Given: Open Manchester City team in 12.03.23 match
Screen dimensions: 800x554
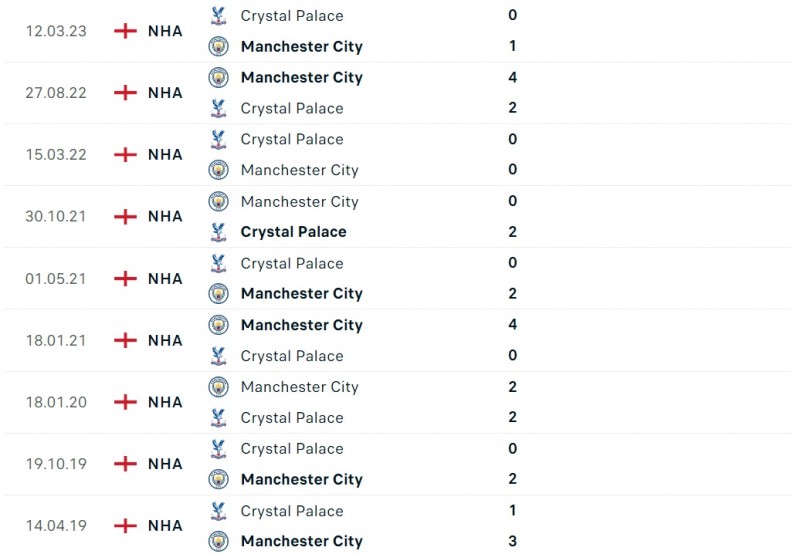Looking at the screenshot, I should point(301,46).
